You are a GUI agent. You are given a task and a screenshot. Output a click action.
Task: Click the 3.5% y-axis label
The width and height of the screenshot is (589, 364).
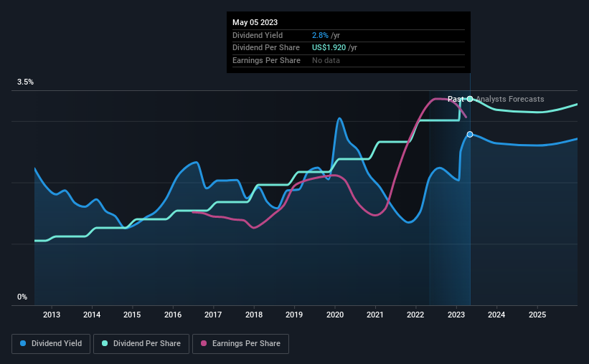(25, 82)
